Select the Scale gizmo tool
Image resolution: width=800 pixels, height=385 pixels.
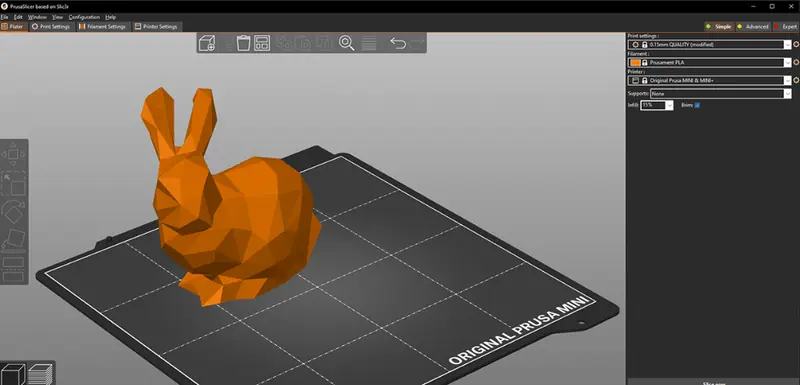13,184
